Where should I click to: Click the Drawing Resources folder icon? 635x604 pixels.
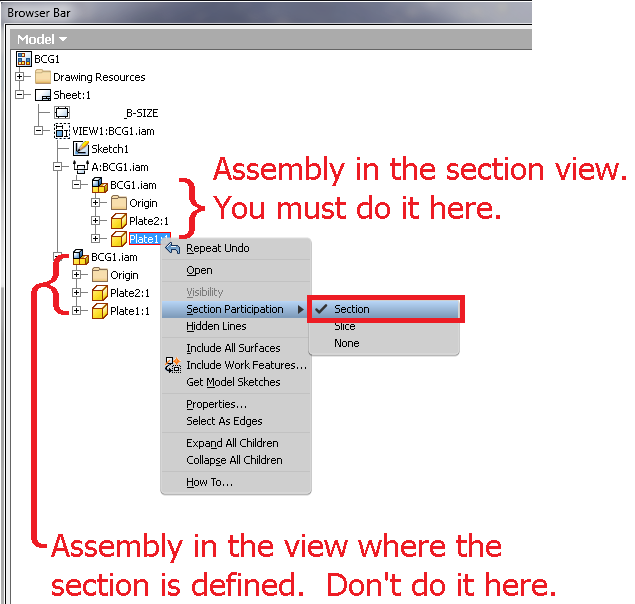coord(43,77)
